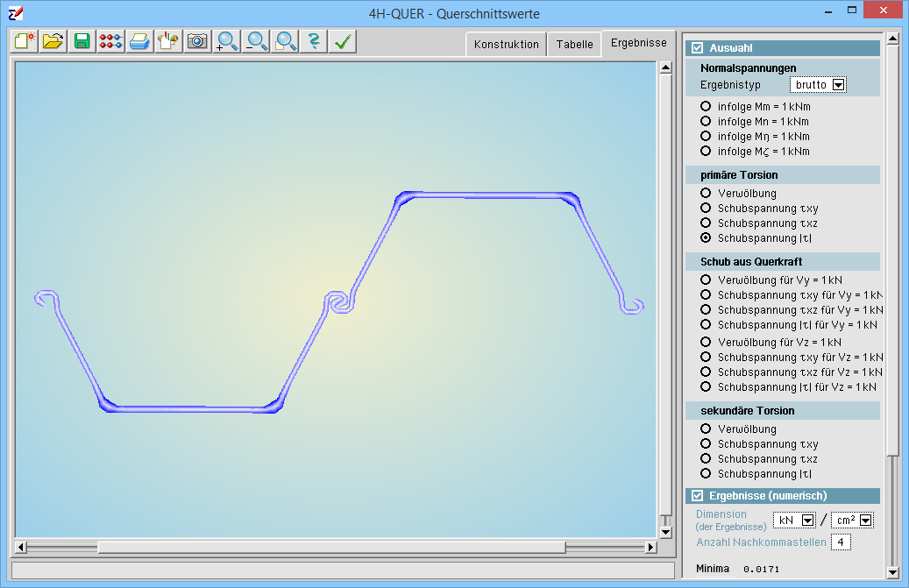
Task: Click the Anzahl Nachkommastellen input field
Action: [x=841, y=542]
